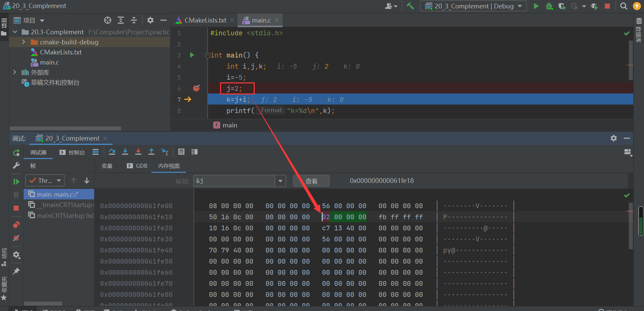Click the Step Over icon
The height and width of the screenshot is (311, 644).
[112, 152]
